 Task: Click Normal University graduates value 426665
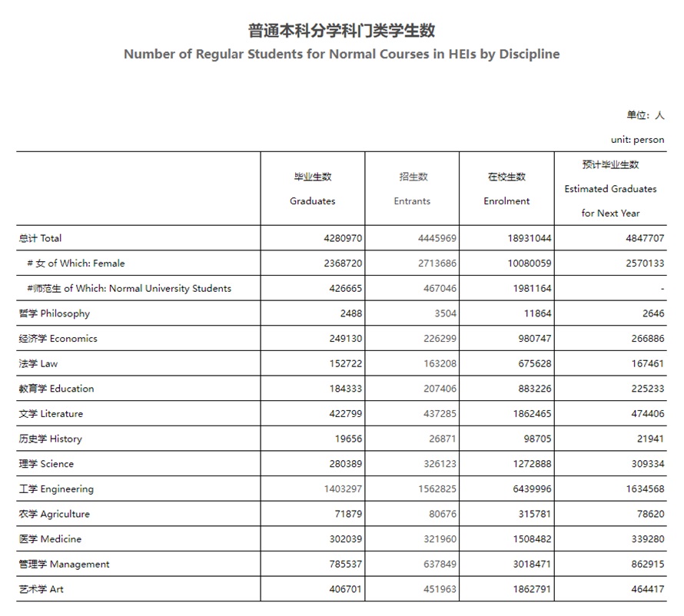pyautogui.click(x=346, y=289)
